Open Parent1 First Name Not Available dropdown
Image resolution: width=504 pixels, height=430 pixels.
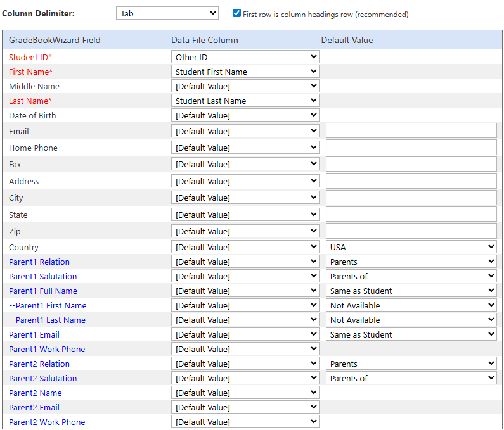[x=411, y=305]
